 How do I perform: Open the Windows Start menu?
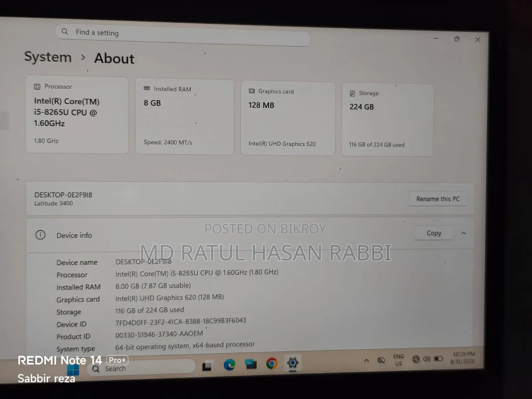pos(73,369)
